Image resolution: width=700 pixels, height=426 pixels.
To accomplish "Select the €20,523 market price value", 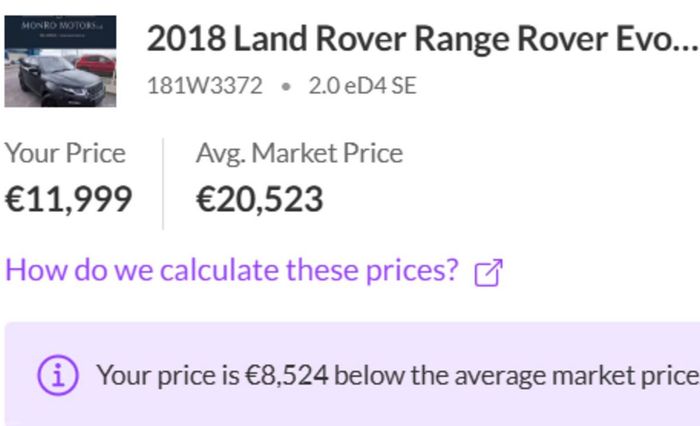I will coord(260,199).
